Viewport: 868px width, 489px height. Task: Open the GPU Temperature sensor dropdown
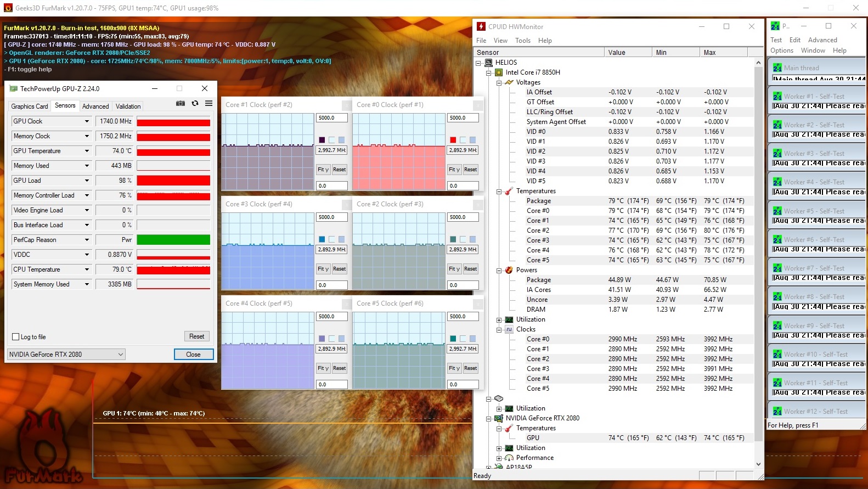coord(87,151)
